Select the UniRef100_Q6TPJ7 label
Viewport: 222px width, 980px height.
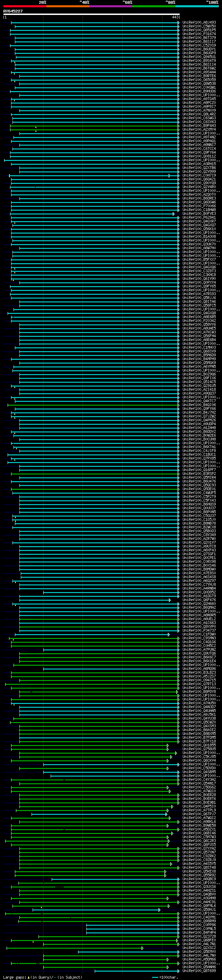[x=199, y=814]
